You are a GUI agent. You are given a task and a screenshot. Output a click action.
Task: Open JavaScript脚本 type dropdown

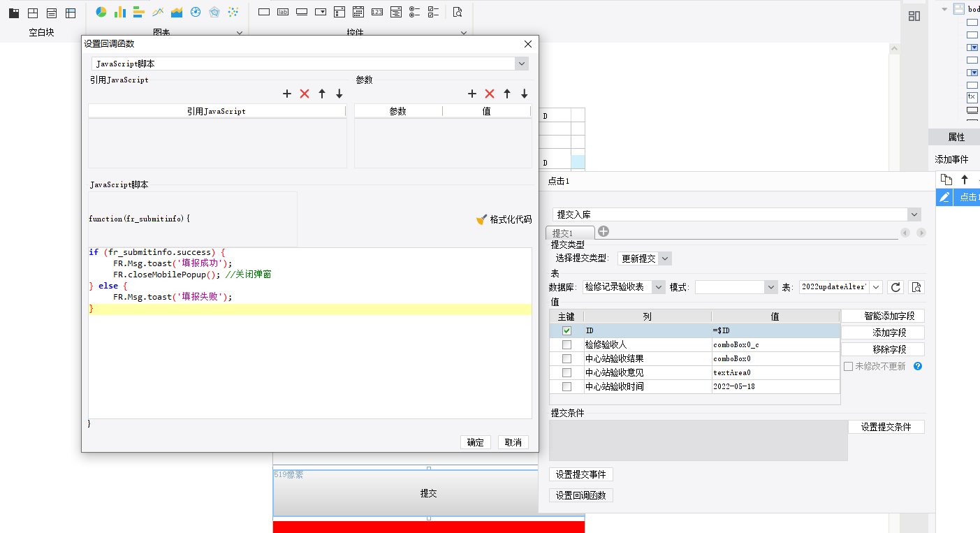[x=522, y=64]
